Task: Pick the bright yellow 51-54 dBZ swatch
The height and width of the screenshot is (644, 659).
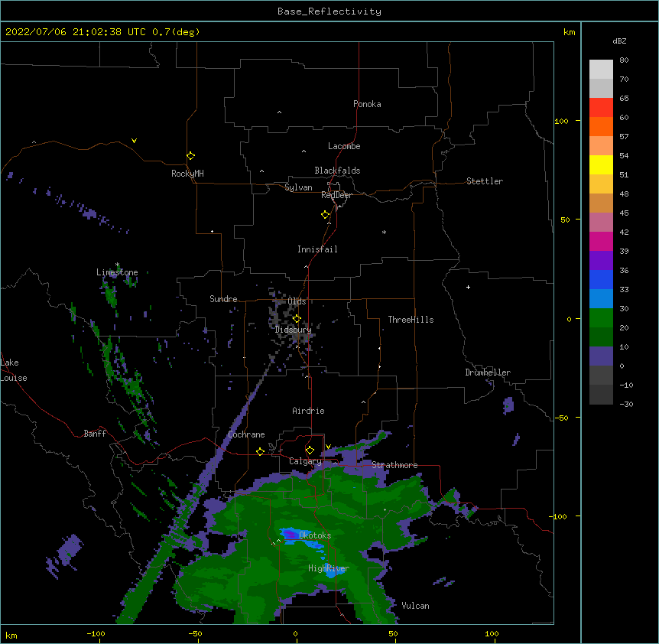Action: (x=601, y=164)
